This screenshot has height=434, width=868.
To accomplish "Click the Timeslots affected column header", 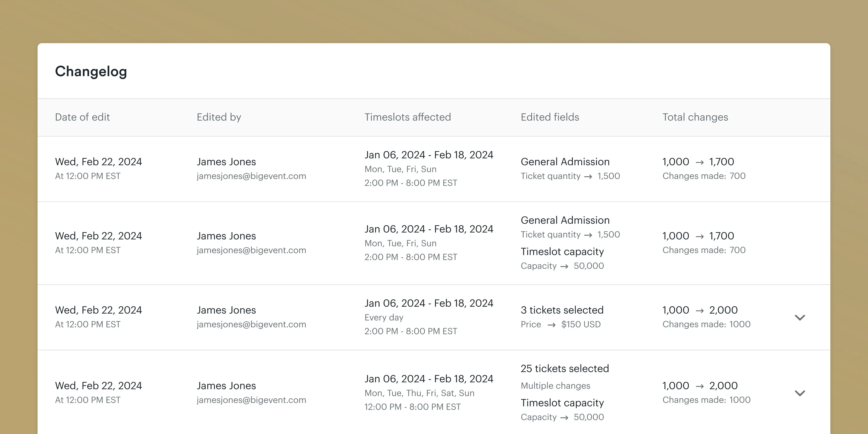I will (407, 117).
